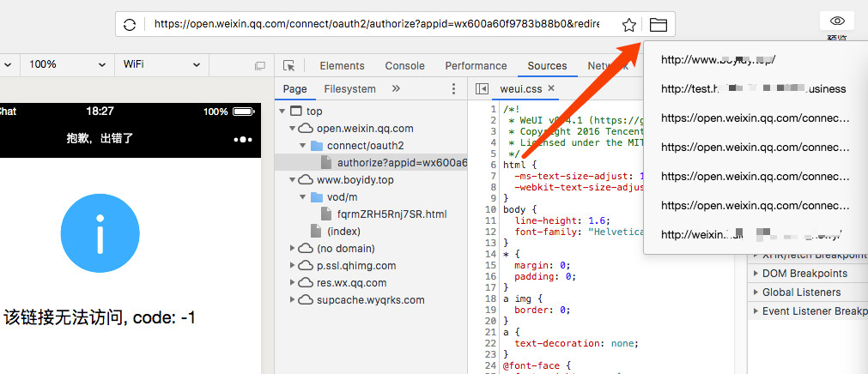Expand the p.ssl.qhimg.com node
The height and width of the screenshot is (374, 868).
292,266
